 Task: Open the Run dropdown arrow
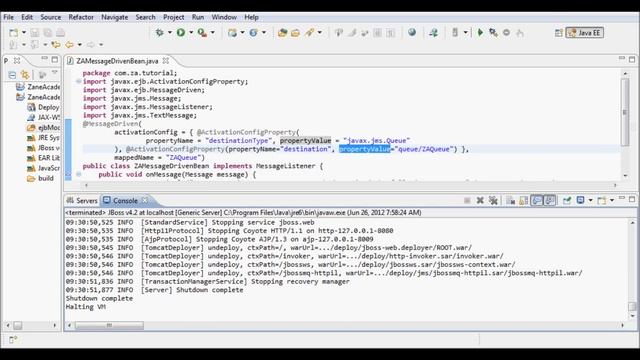(x=191, y=33)
